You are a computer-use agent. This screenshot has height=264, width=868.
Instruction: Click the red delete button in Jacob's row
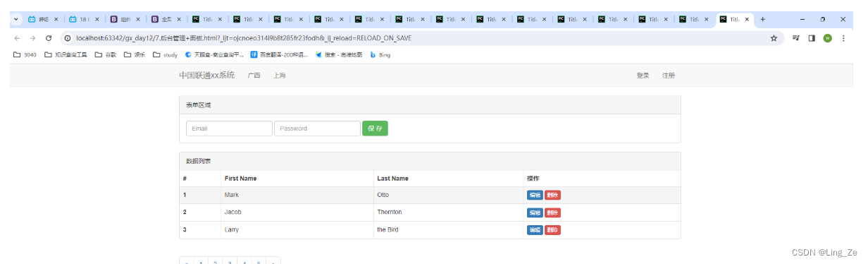(x=552, y=212)
